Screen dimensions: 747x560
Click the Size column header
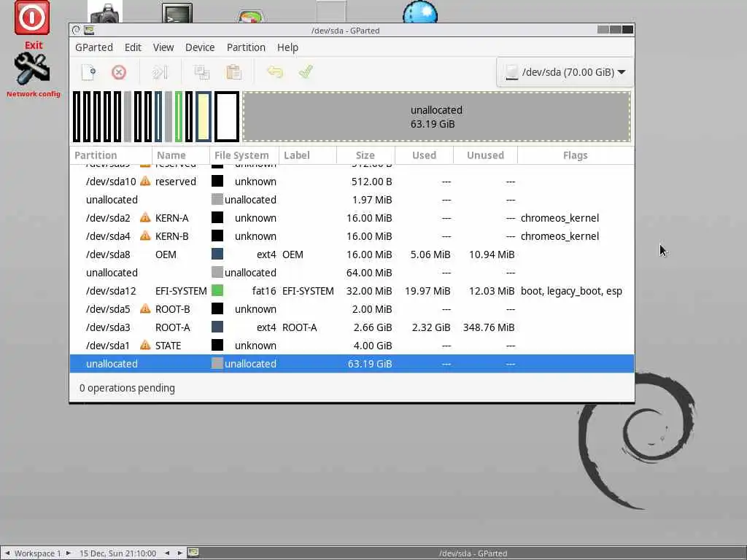(x=365, y=155)
